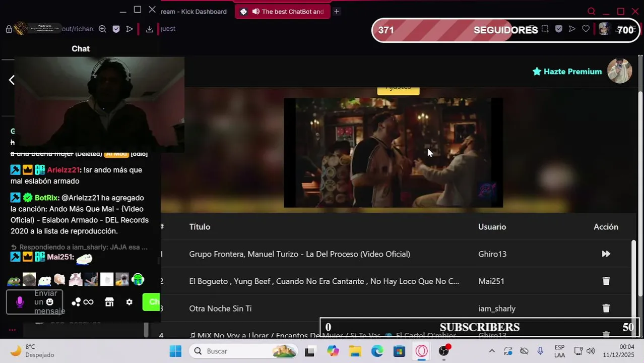Switch to Kick Dashboard tab
The height and width of the screenshot is (363, 644).
(x=194, y=12)
